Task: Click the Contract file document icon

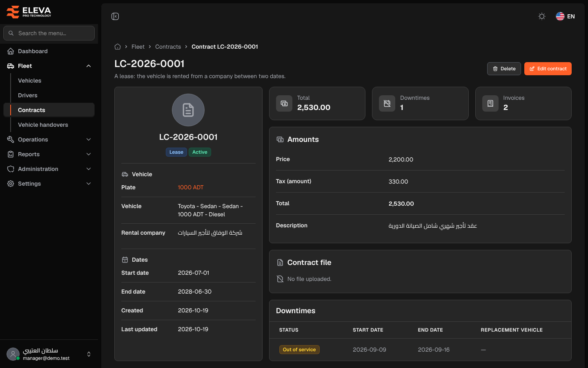Action: [x=280, y=263]
